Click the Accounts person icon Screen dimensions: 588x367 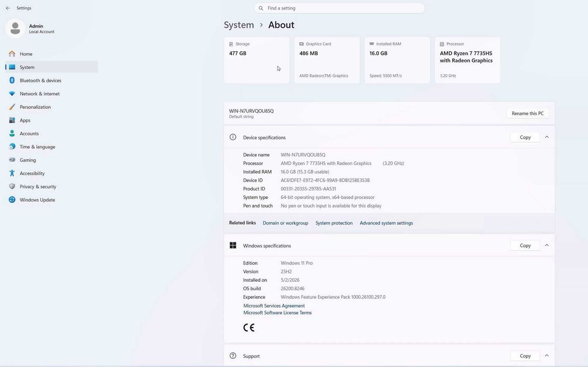pyautogui.click(x=12, y=134)
